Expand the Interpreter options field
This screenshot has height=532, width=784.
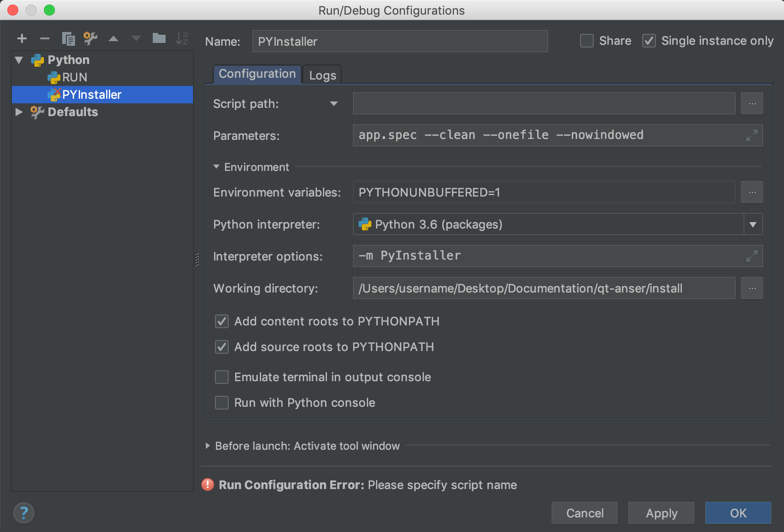pos(752,256)
